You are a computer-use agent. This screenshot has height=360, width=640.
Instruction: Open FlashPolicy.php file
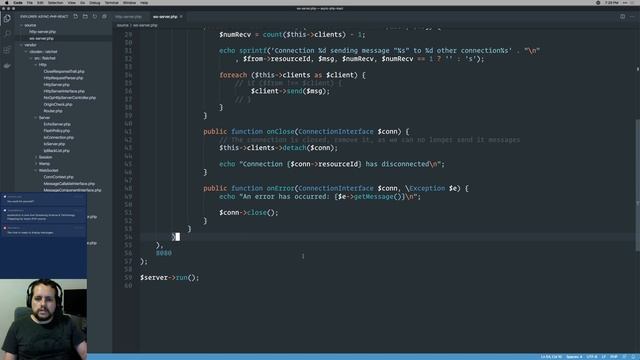click(57, 131)
